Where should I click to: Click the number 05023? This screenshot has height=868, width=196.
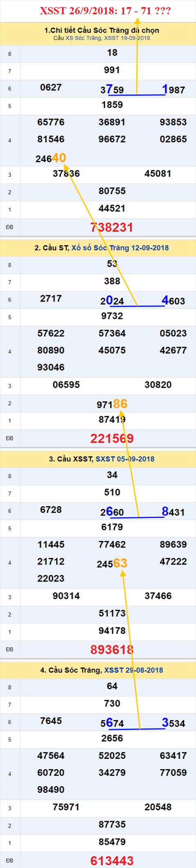pyautogui.click(x=173, y=333)
